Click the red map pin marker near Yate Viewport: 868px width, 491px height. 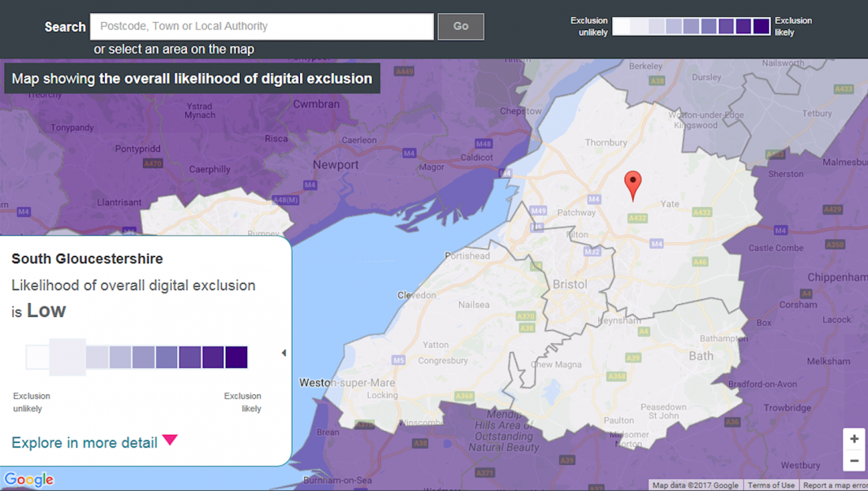coord(633,186)
